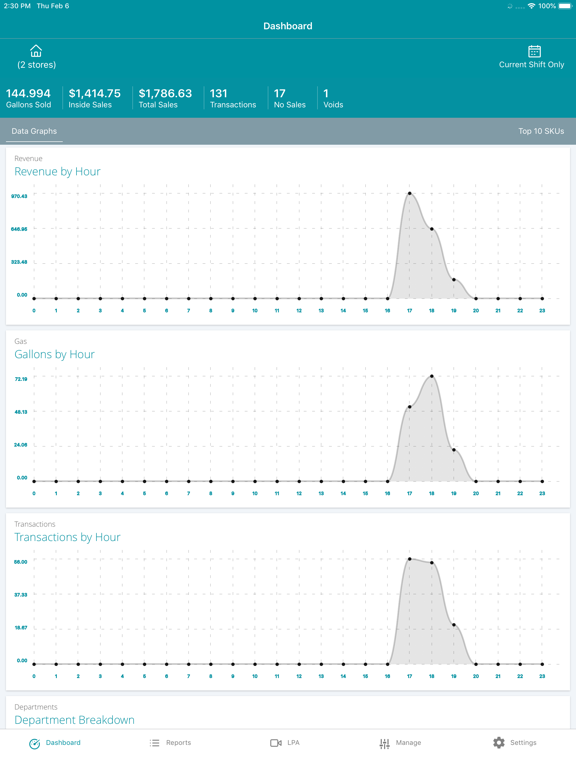The height and width of the screenshot is (768, 576).
Task: Tap the $1,414.75 Inside Sales stat
Action: point(95,98)
